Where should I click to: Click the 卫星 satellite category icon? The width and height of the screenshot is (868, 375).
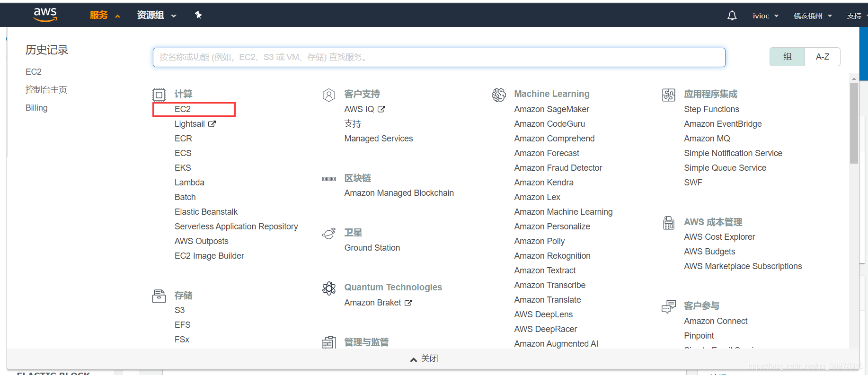coord(329,233)
